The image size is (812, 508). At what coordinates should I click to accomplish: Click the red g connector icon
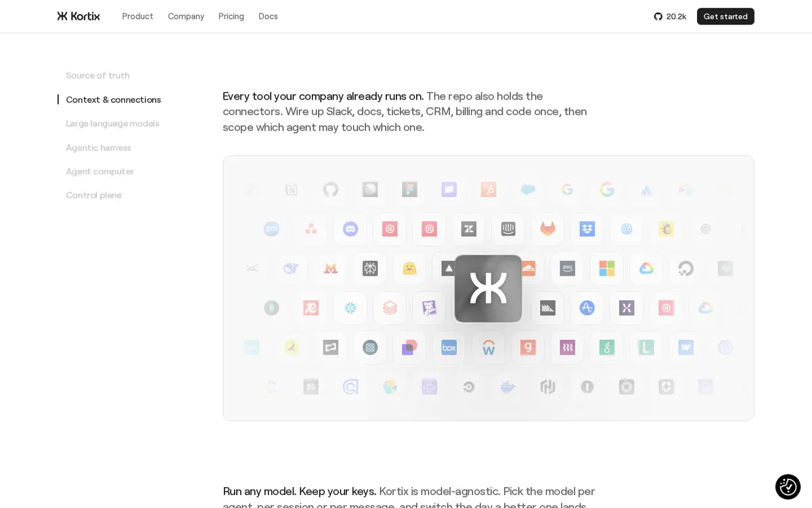tap(528, 347)
